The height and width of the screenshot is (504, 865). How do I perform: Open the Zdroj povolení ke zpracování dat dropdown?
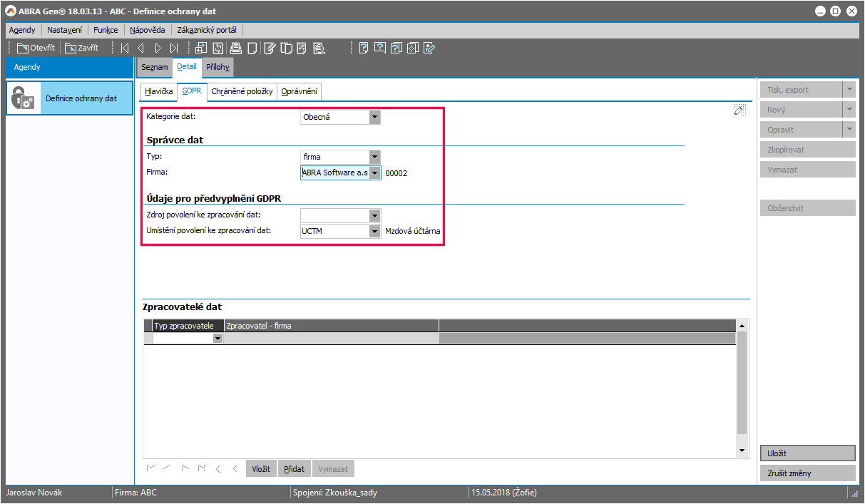tap(374, 215)
